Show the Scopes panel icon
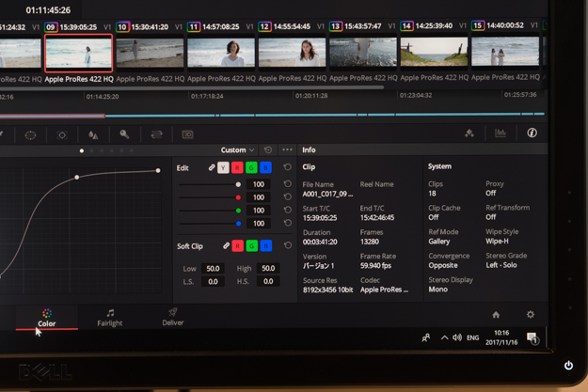This screenshot has width=588, height=392. tap(501, 133)
